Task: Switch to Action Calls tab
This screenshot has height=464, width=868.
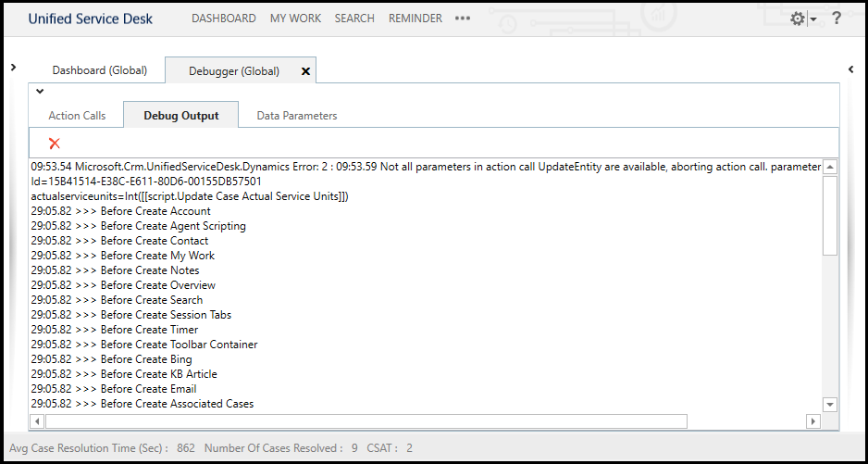Action: [x=77, y=116]
